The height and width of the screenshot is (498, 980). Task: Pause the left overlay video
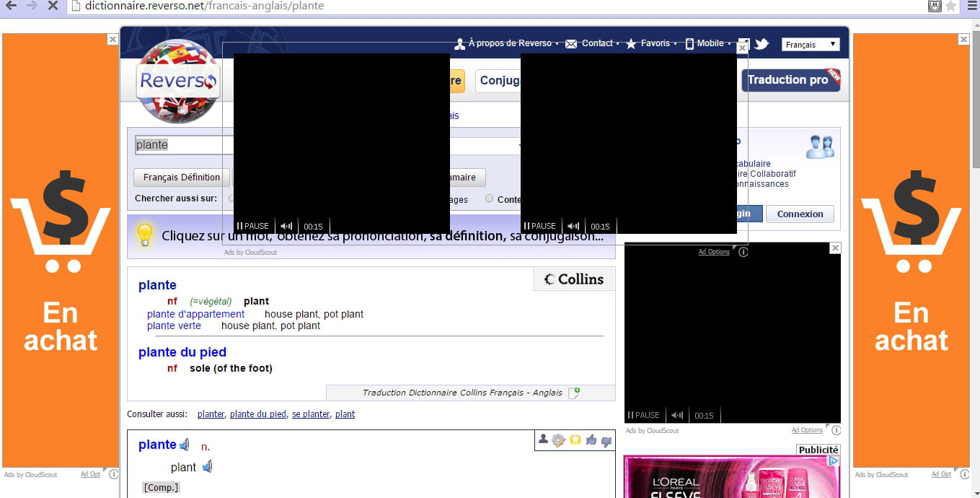tap(253, 226)
